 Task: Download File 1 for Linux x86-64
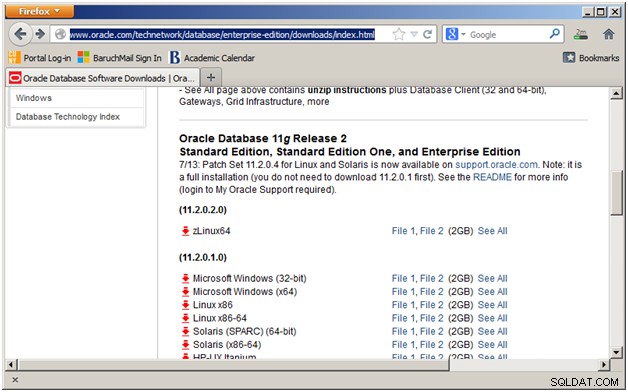point(403,318)
